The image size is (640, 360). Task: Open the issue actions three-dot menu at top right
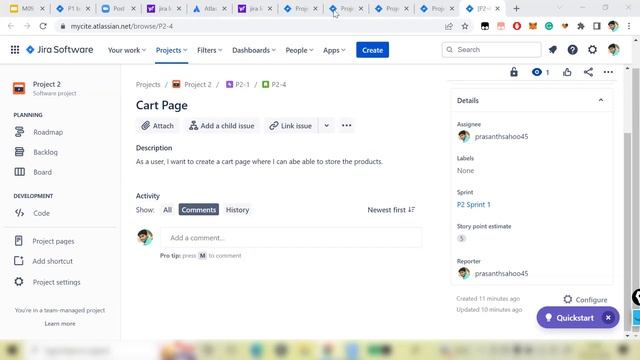coord(608,72)
